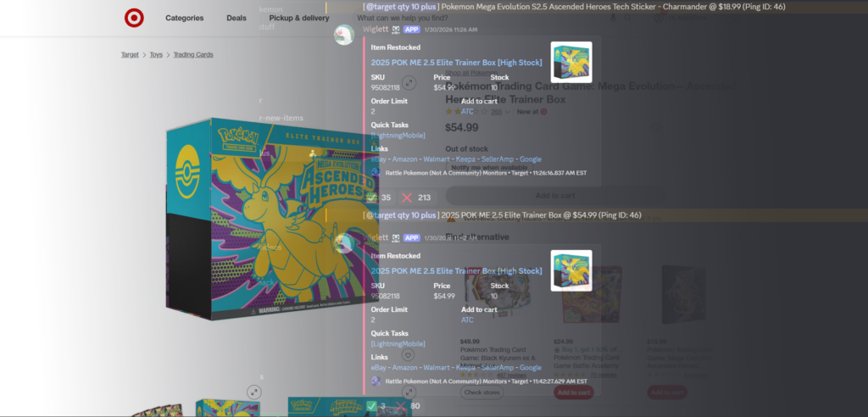
Task: Click the ATC link in second embed
Action: coord(467,320)
